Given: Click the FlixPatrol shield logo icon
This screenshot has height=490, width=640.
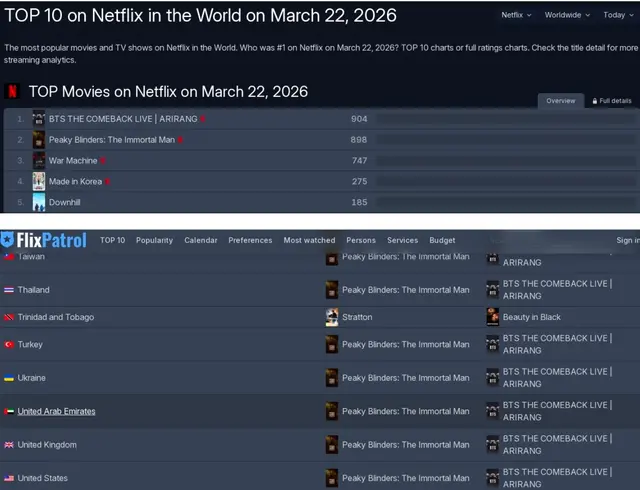Looking at the screenshot, I should click(x=7, y=240).
